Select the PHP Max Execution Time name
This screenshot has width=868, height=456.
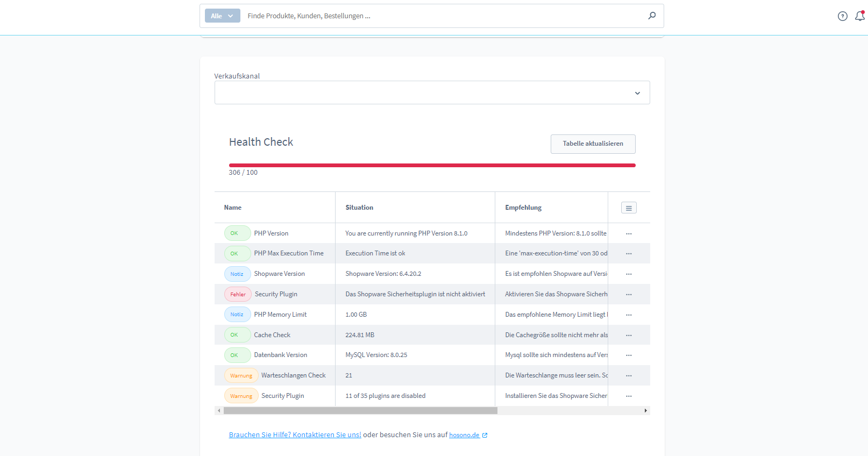pyautogui.click(x=289, y=253)
